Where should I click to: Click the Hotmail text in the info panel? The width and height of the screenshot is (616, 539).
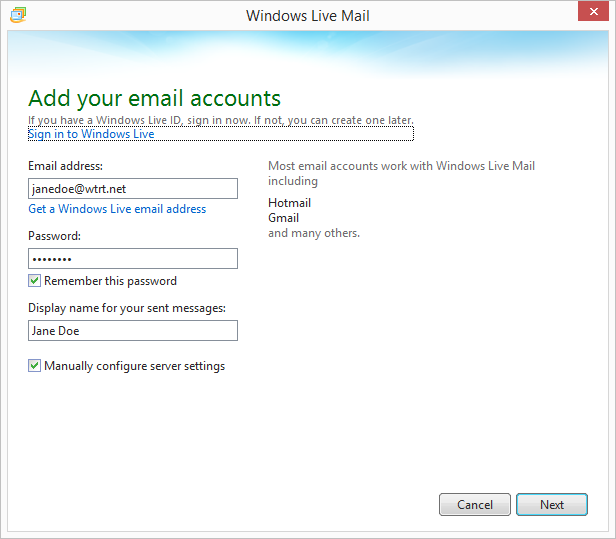[289, 203]
